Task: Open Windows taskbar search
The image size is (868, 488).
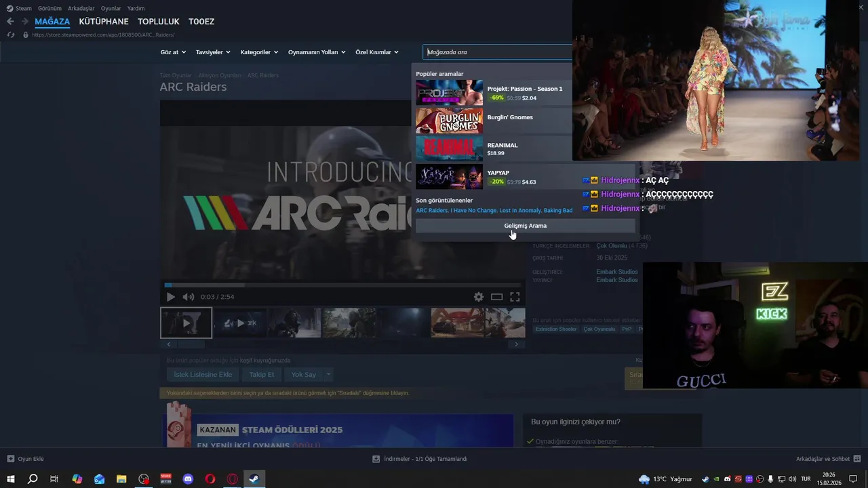Action: (x=33, y=479)
